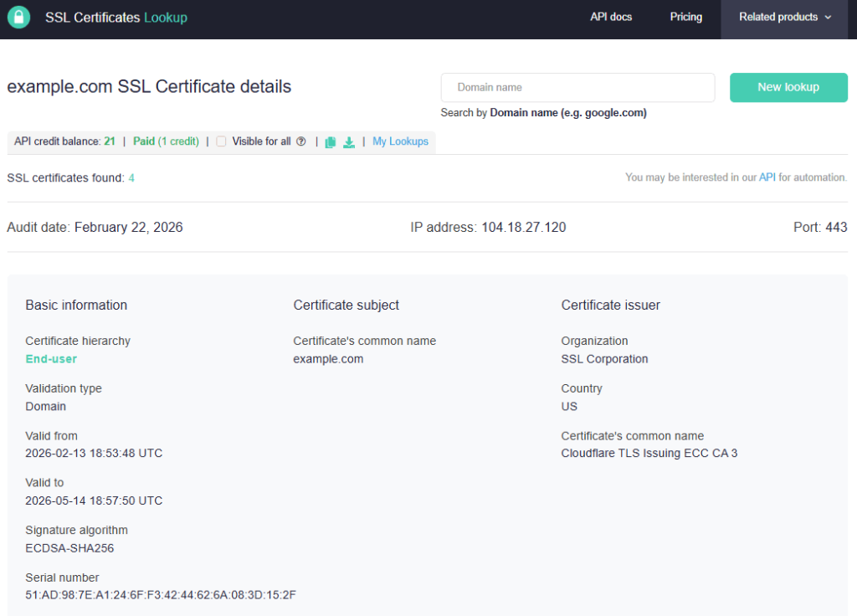Screen dimensions: 857x616
Task: Click the padlock logo icon
Action: (x=18, y=17)
